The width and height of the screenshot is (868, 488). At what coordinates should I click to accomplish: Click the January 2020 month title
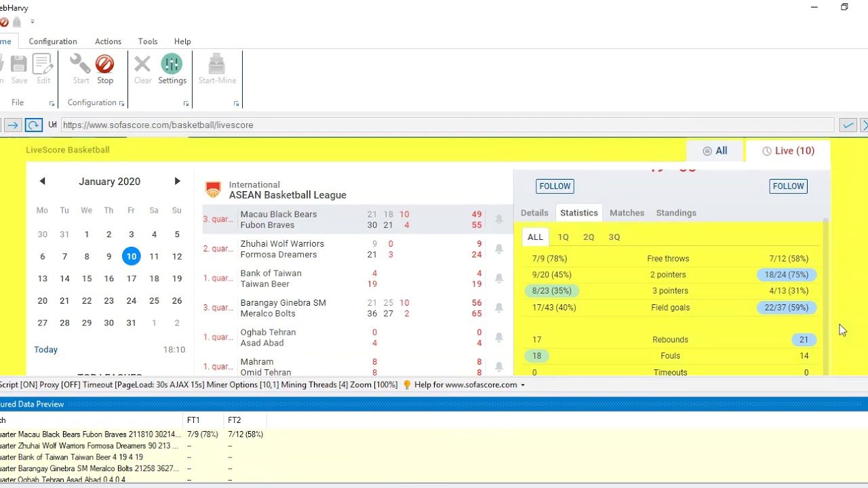tap(109, 182)
